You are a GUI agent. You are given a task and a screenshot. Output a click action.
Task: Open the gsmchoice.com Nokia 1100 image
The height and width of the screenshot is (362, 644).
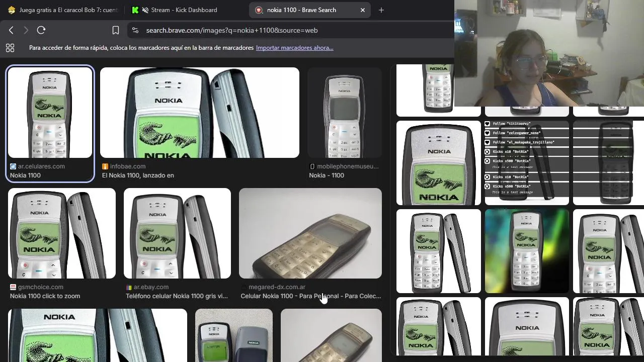[62, 233]
